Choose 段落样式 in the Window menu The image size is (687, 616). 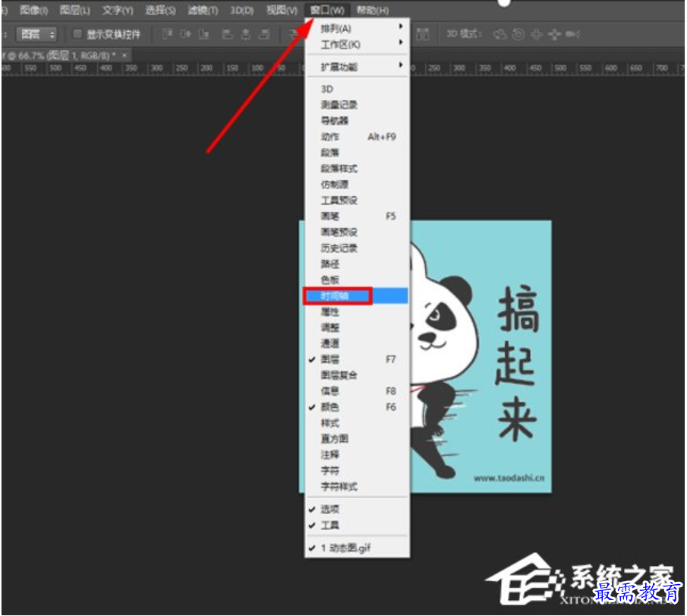357,169
